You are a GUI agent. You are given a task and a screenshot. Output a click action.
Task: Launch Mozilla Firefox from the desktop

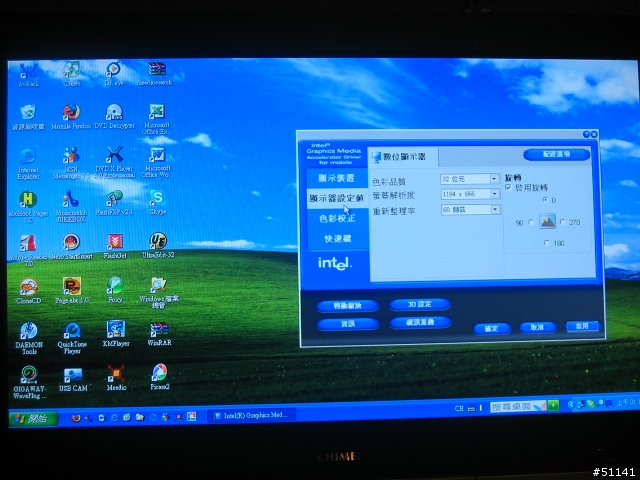[x=71, y=117]
